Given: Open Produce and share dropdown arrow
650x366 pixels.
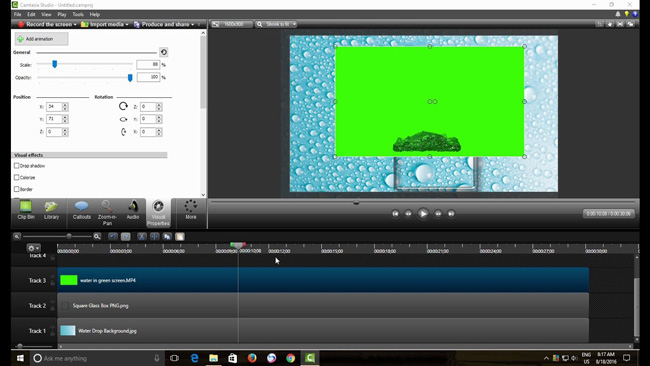Looking at the screenshot, I should [x=193, y=24].
